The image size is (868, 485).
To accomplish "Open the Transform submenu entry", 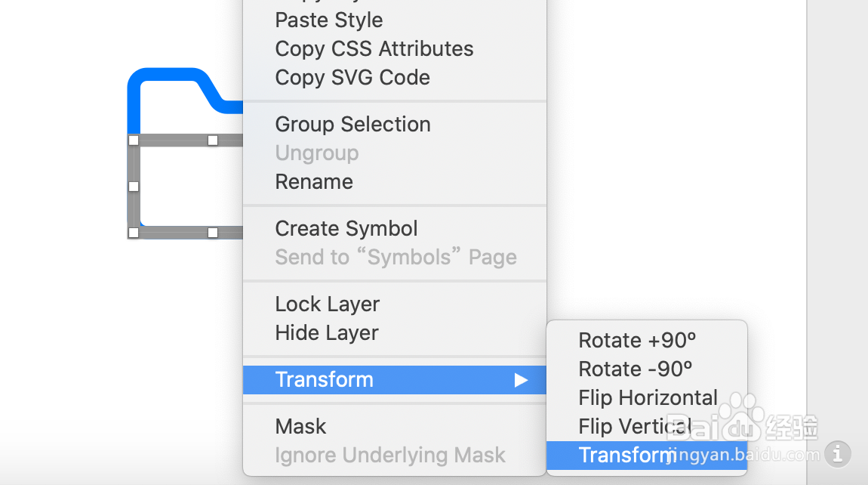I will click(x=324, y=380).
